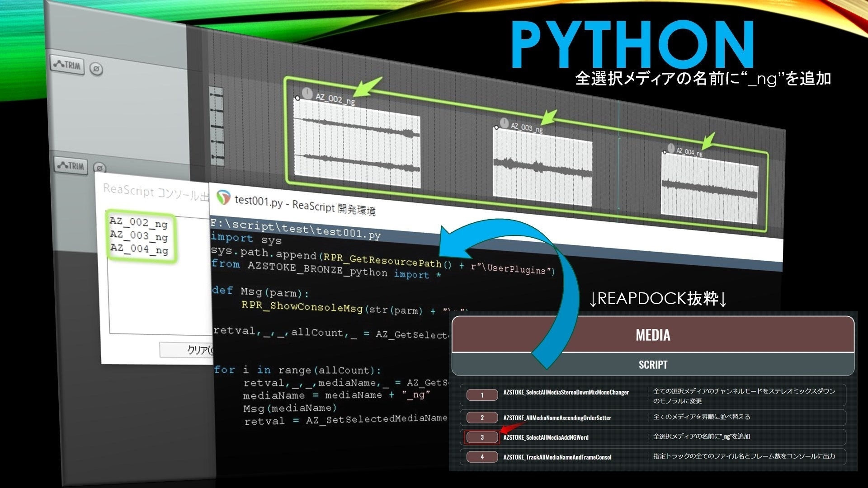The width and height of the screenshot is (868, 488).
Task: Select TRIM envelope mode on the top track
Action: [67, 66]
